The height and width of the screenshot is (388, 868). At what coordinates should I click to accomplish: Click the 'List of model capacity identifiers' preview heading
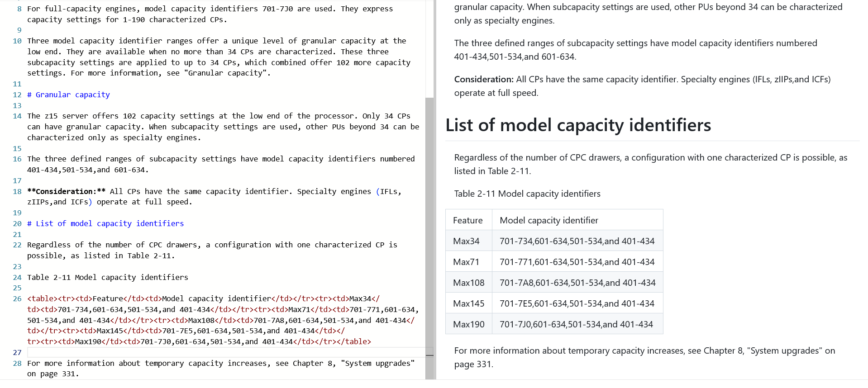578,125
